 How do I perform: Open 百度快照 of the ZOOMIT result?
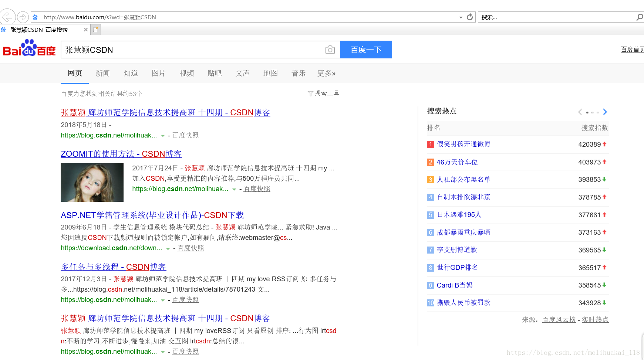[257, 189]
